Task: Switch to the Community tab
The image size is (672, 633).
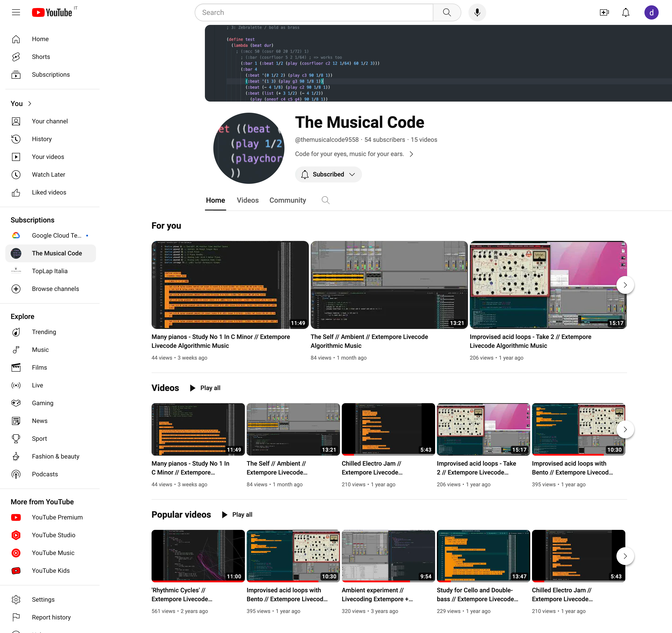Action: pos(288,200)
